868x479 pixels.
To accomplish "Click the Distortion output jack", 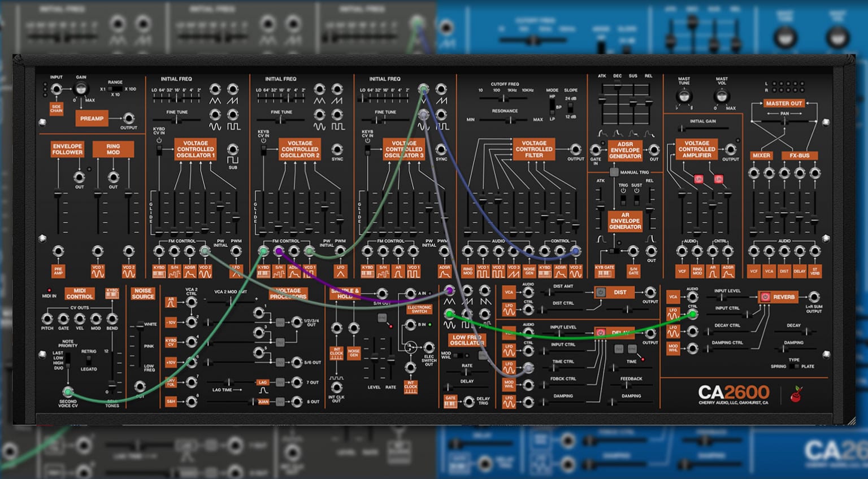I will (650, 292).
